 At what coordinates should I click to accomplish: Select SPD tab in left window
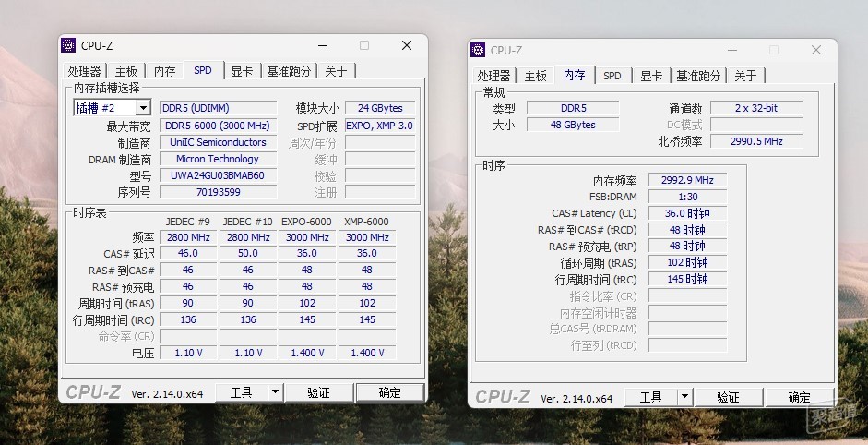203,70
